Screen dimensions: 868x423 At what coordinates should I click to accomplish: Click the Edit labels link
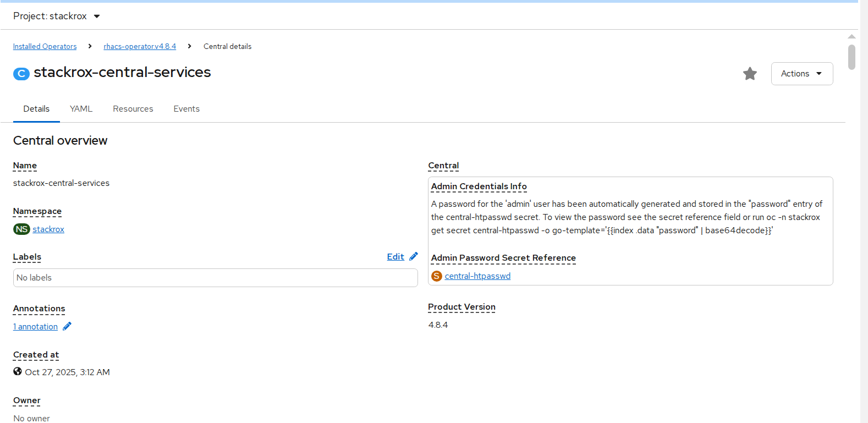pyautogui.click(x=395, y=257)
